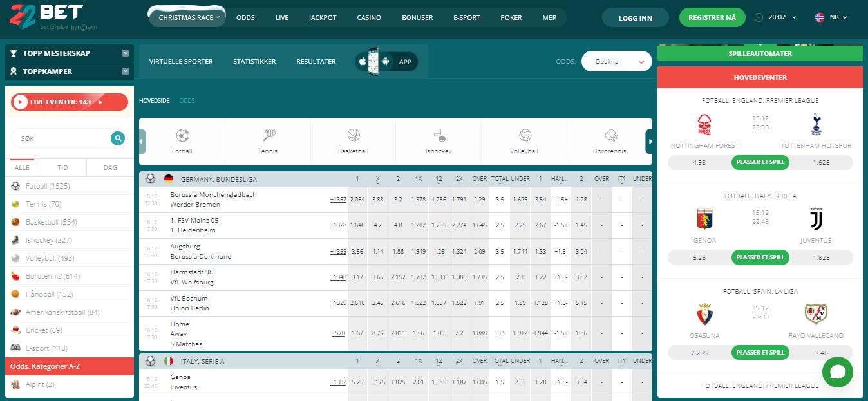Click the Norwegian flag language icon
This screenshot has height=401, width=868.
pos(820,17)
